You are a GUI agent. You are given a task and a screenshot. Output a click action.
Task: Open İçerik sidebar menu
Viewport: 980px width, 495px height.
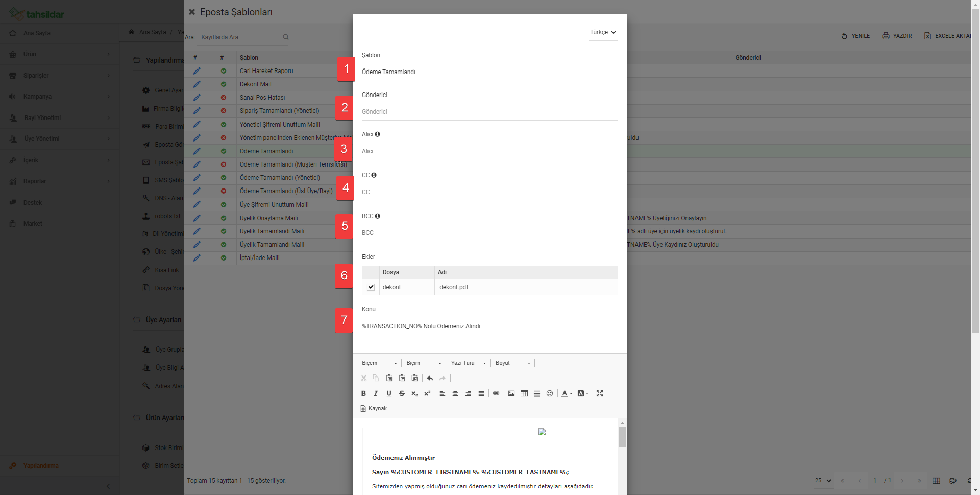[60, 160]
